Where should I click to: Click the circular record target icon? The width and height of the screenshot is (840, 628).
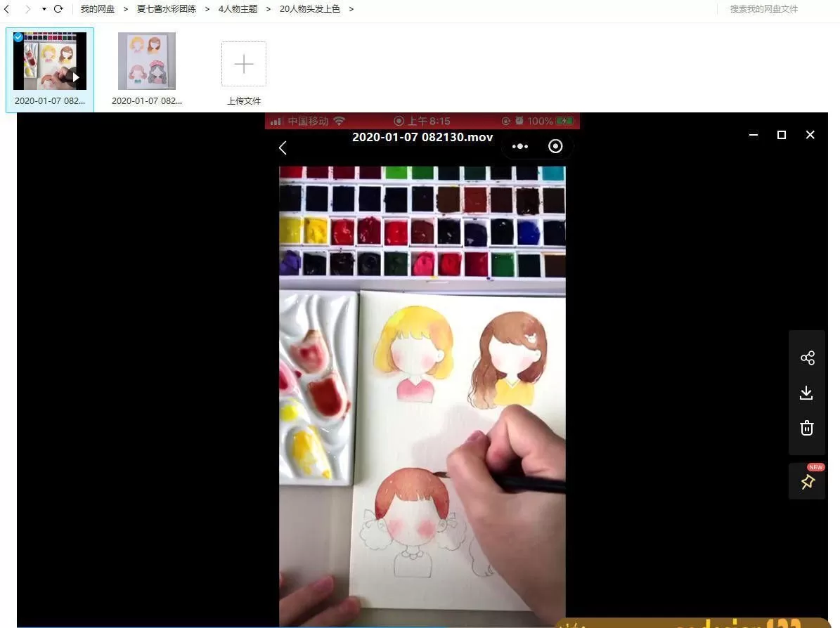[x=555, y=146]
